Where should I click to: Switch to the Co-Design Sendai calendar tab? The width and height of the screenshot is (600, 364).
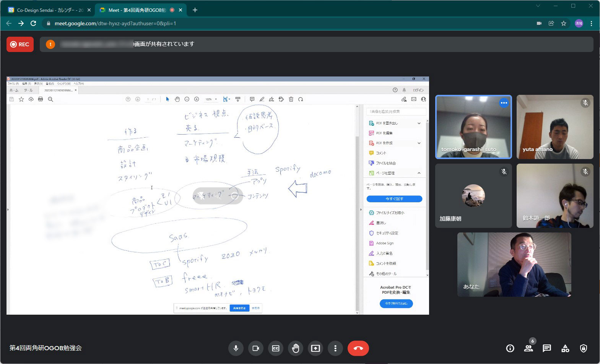point(50,10)
